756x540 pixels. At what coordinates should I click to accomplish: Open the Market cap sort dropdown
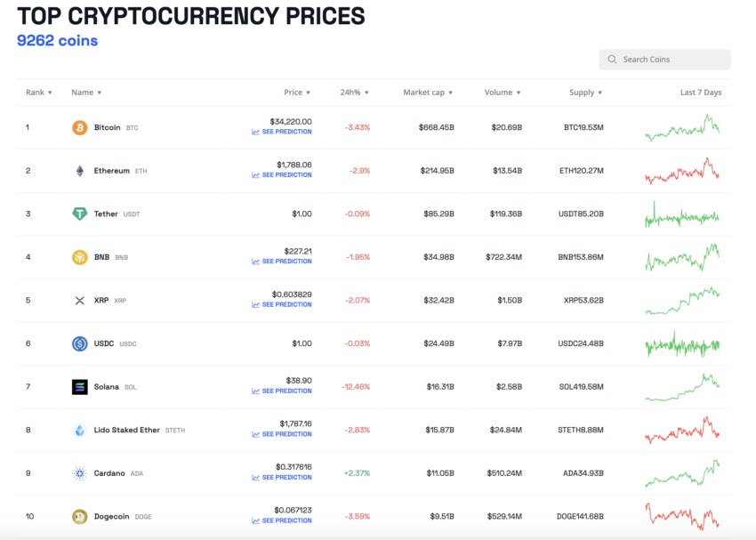click(x=424, y=92)
